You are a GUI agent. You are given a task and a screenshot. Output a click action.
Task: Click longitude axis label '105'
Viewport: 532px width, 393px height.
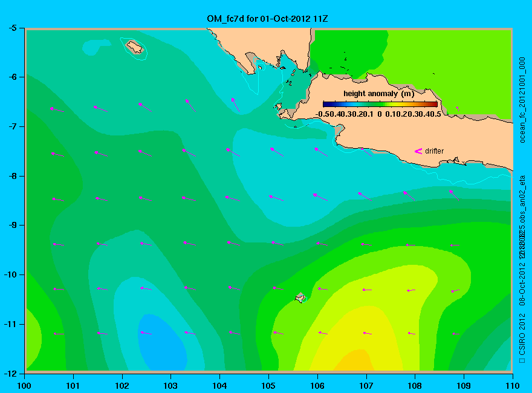268,386
